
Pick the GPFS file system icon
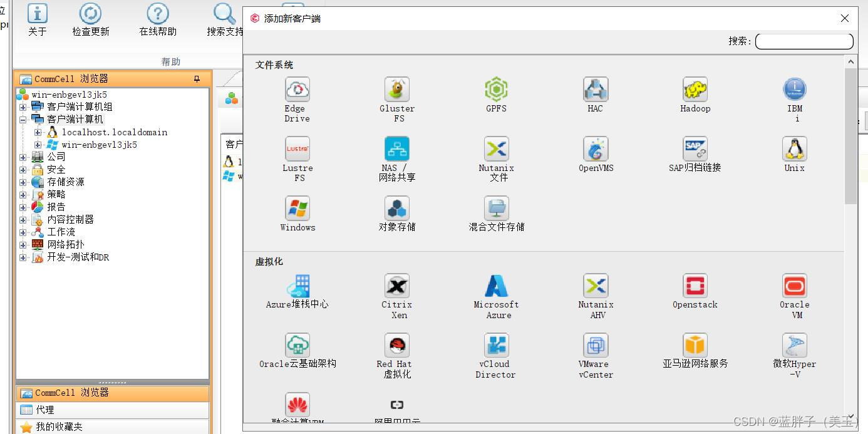(x=496, y=90)
